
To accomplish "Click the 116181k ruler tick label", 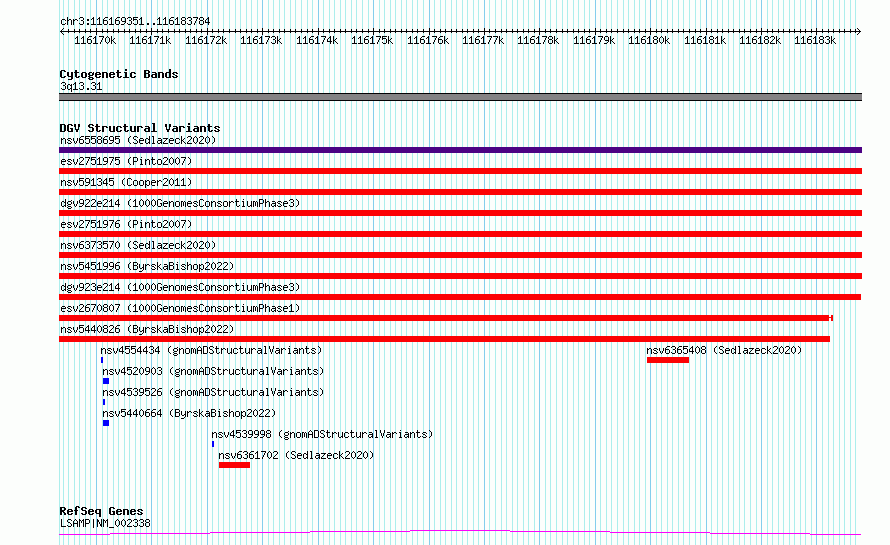I will [705, 40].
